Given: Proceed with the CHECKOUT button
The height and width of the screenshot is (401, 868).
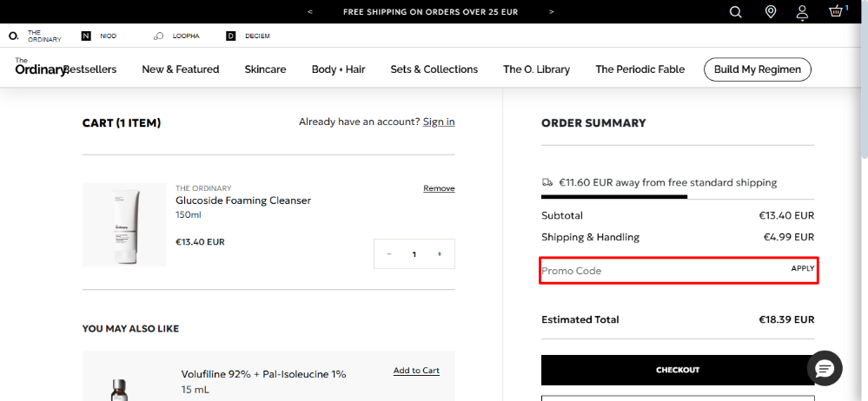Looking at the screenshot, I should pyautogui.click(x=678, y=370).
